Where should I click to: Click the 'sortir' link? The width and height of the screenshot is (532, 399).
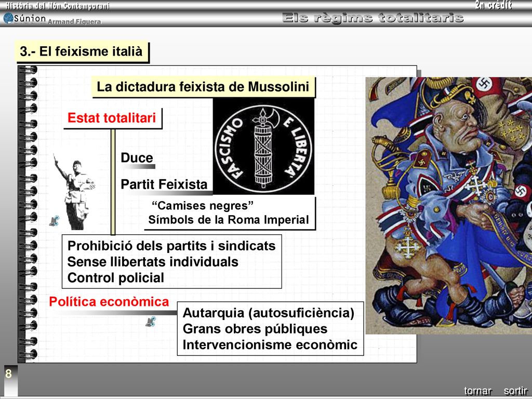click(515, 391)
